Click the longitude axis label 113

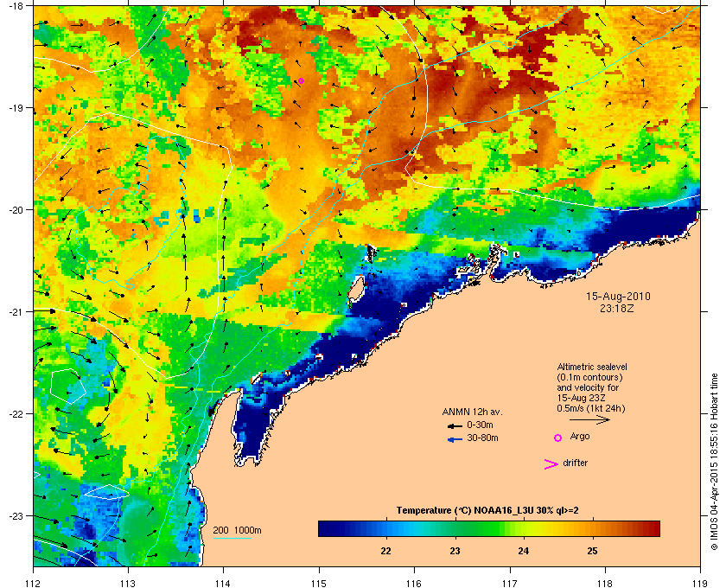coord(128,584)
